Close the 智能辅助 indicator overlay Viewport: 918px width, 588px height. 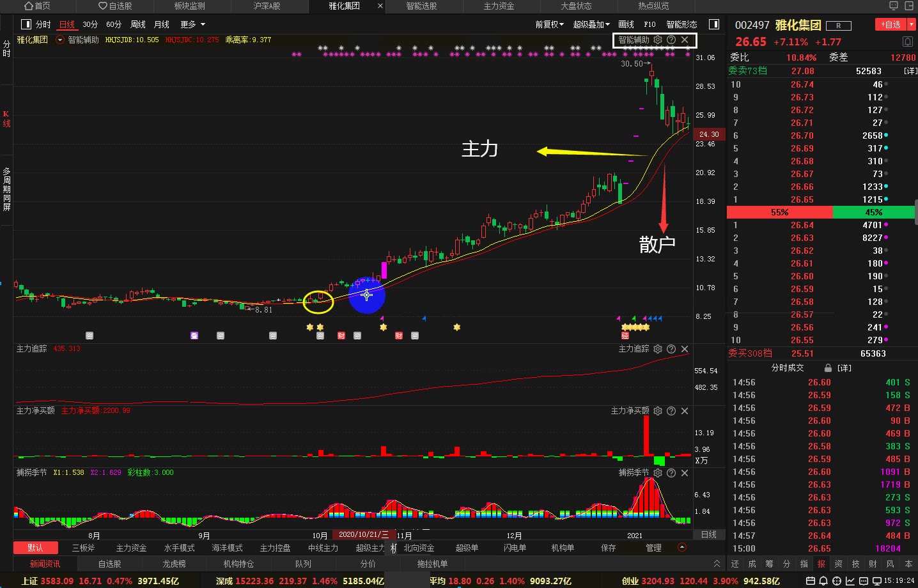point(685,40)
